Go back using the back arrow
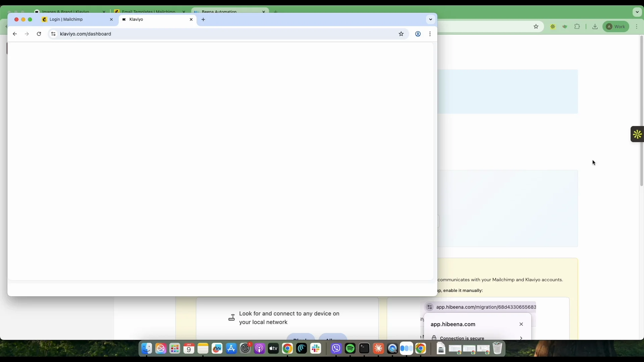644x362 pixels. tap(15, 34)
